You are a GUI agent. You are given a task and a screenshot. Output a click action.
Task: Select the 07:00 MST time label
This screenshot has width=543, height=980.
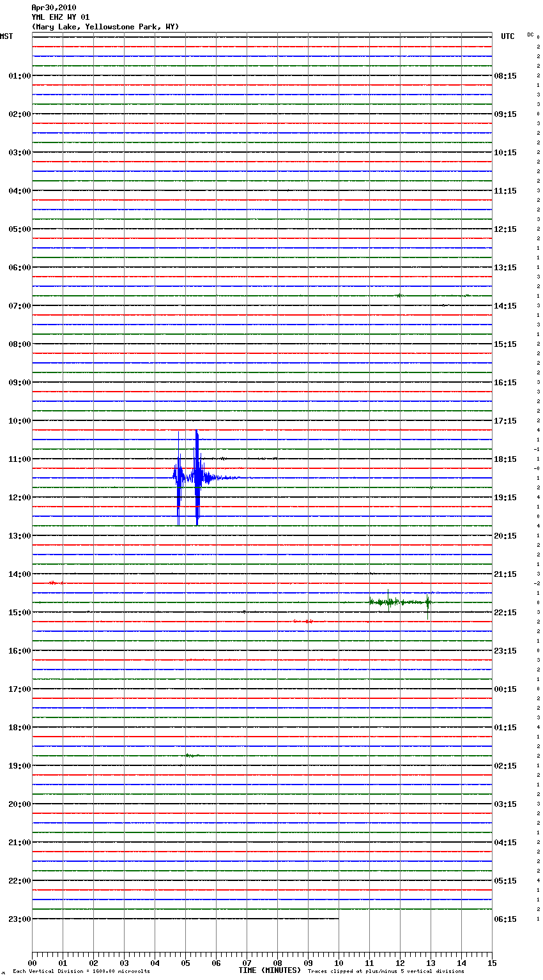click(x=19, y=306)
